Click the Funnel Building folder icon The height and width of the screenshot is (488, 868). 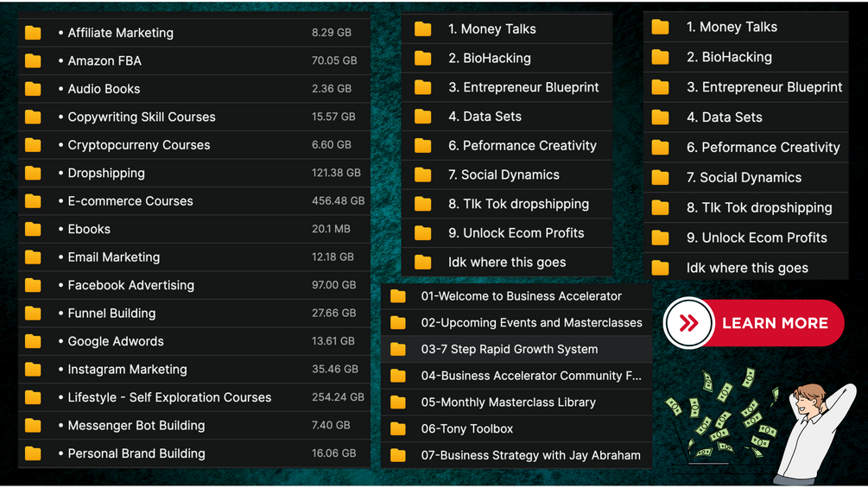pos(33,314)
